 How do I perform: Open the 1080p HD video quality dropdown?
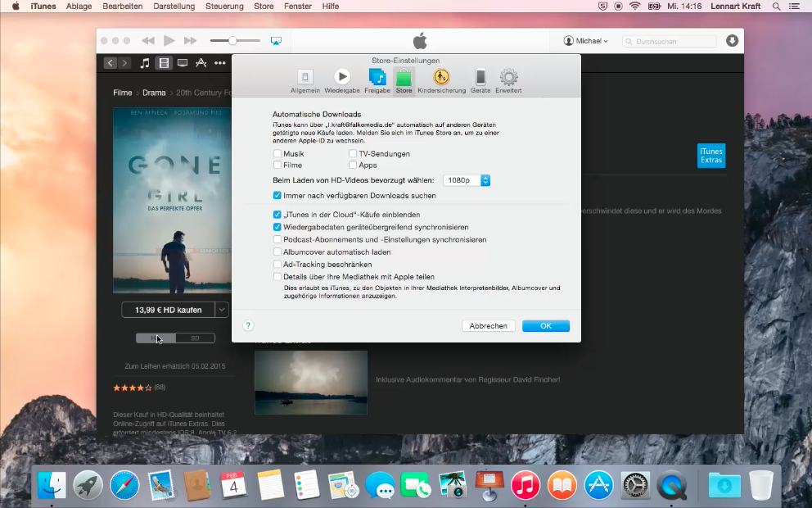(467, 180)
